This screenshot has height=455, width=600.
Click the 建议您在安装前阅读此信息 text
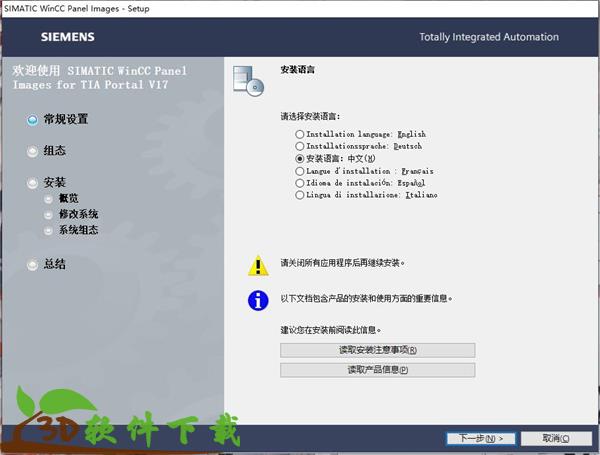point(331,330)
